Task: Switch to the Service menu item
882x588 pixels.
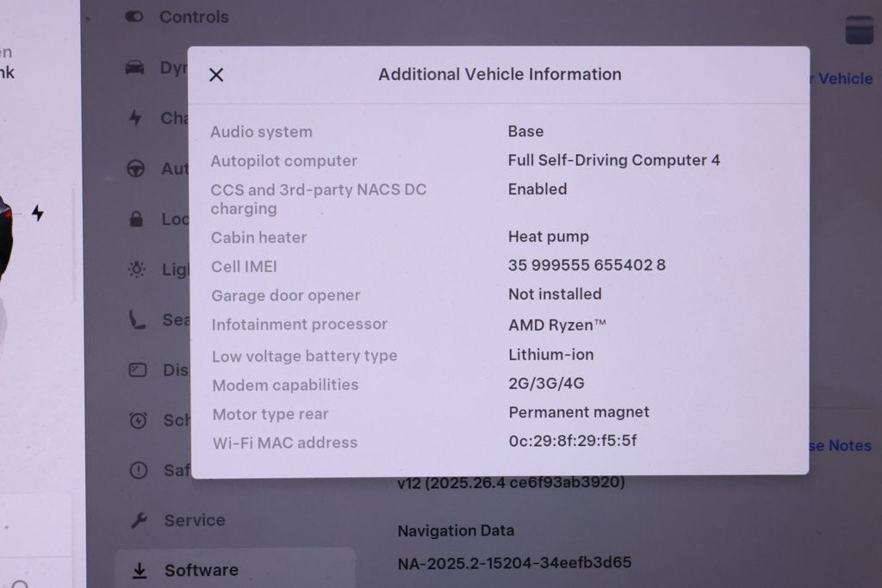Action: click(195, 520)
